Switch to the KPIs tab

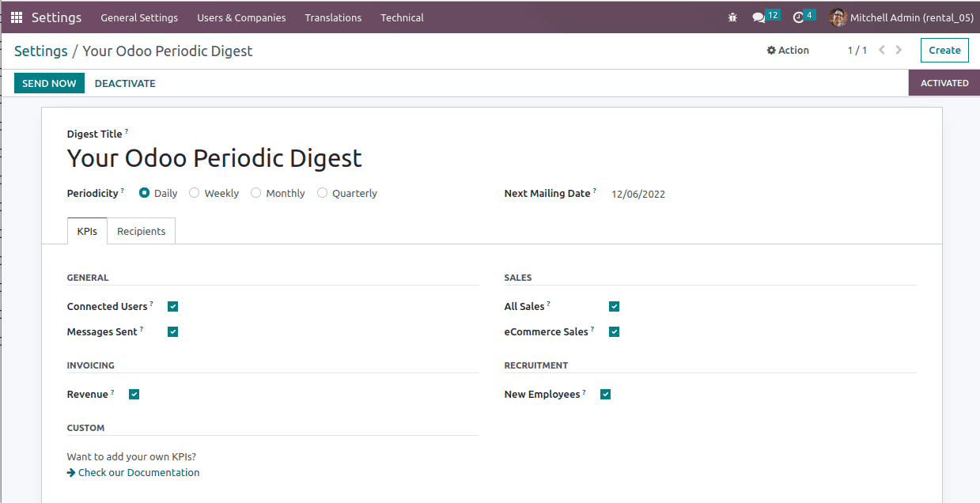pyautogui.click(x=87, y=231)
